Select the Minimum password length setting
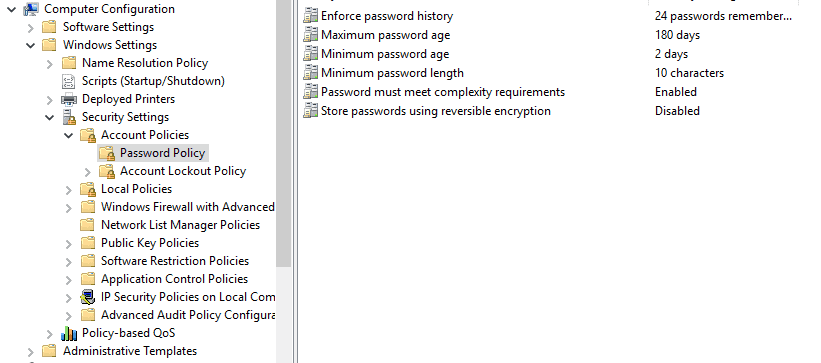The image size is (821, 363). 392,73
